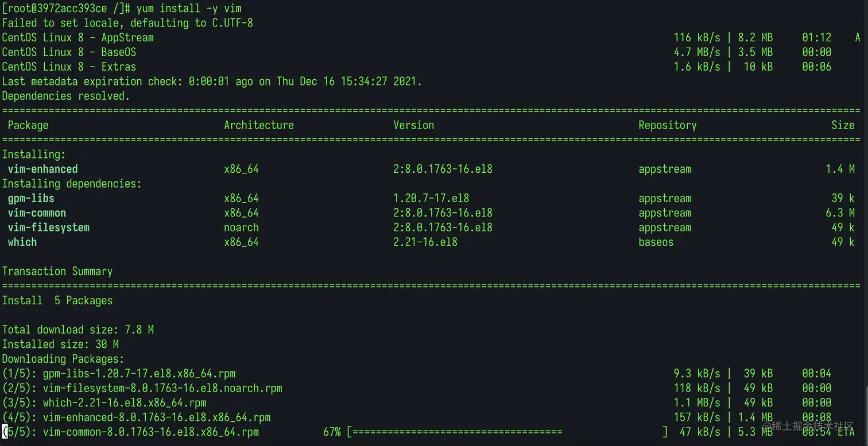Select the 'which' package name in table
868x446 pixels.
pyautogui.click(x=22, y=242)
